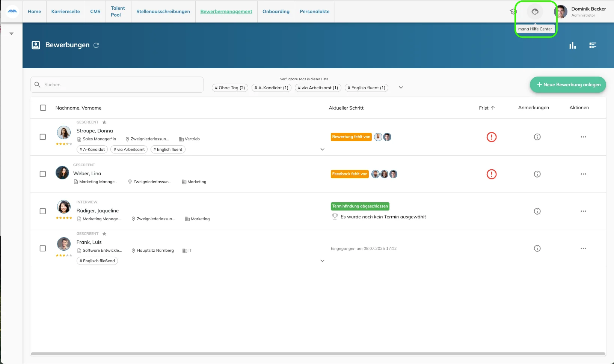Expand the Stroupe, Donna row details
Image resolution: width=614 pixels, height=364 pixels.
click(x=322, y=149)
